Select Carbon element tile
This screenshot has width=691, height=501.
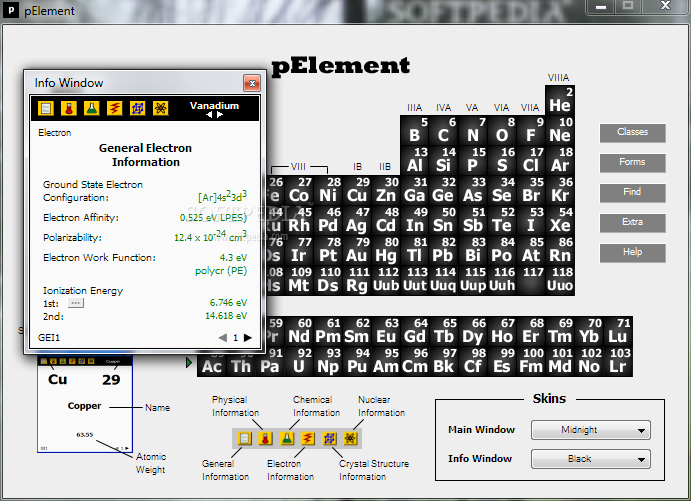(444, 130)
